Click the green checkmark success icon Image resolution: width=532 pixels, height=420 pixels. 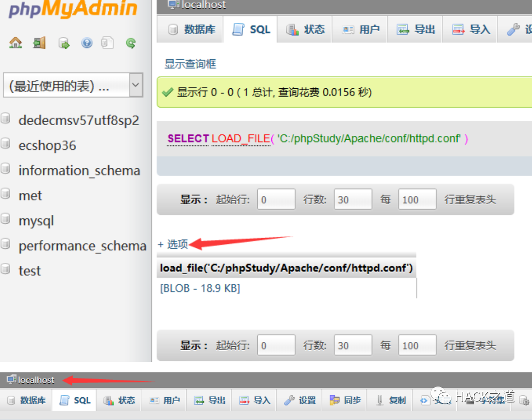(167, 92)
